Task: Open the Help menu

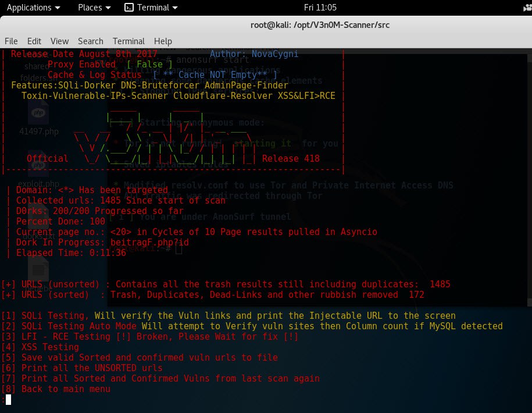Action: pyautogui.click(x=163, y=41)
